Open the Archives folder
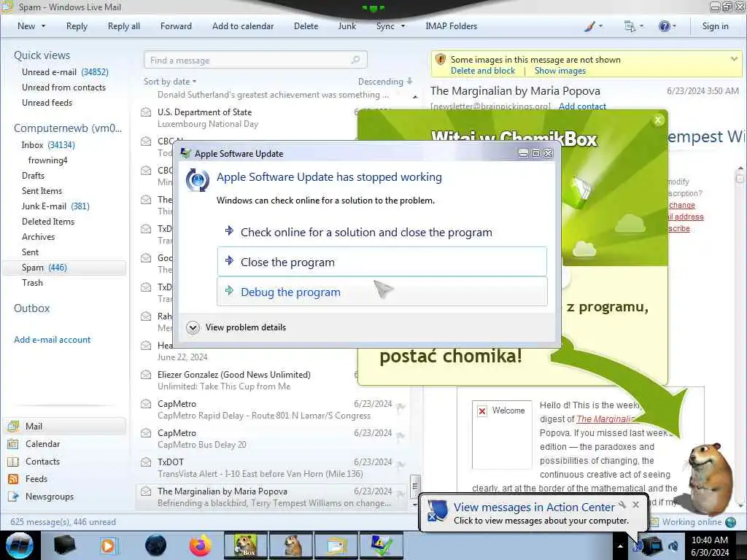This screenshot has width=747, height=560. pyautogui.click(x=38, y=237)
